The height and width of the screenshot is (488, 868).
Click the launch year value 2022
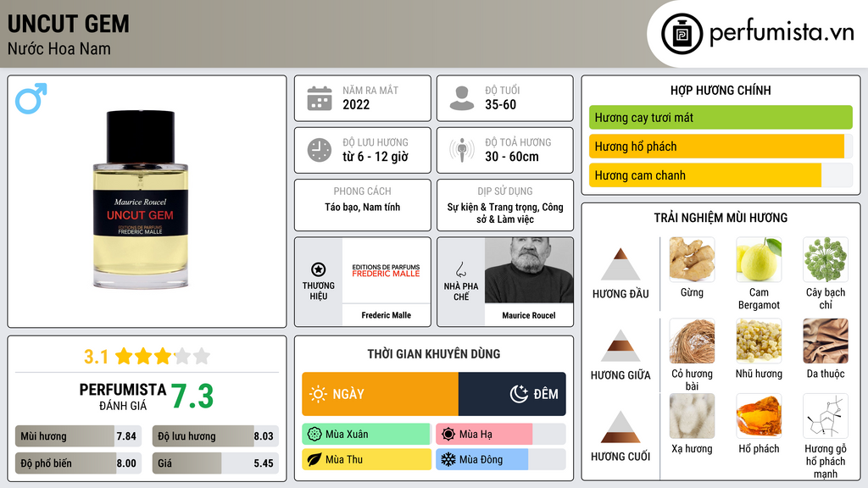(x=356, y=104)
